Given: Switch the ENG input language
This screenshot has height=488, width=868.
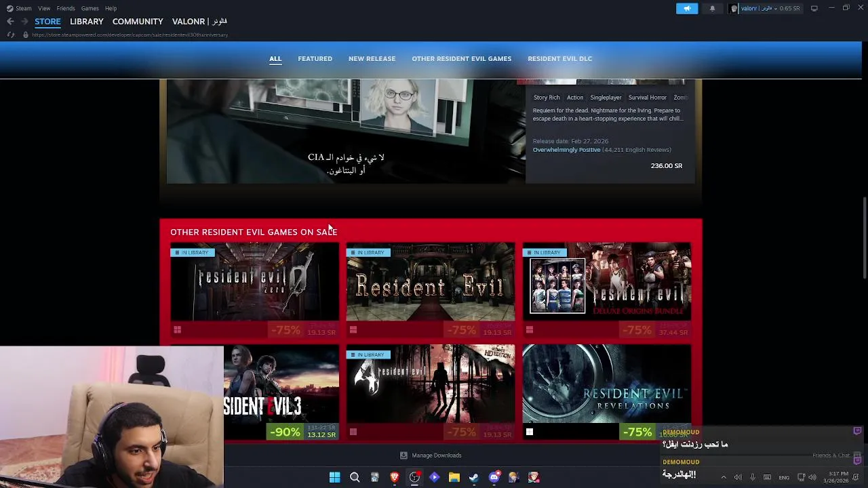Looking at the screenshot, I should click(784, 477).
